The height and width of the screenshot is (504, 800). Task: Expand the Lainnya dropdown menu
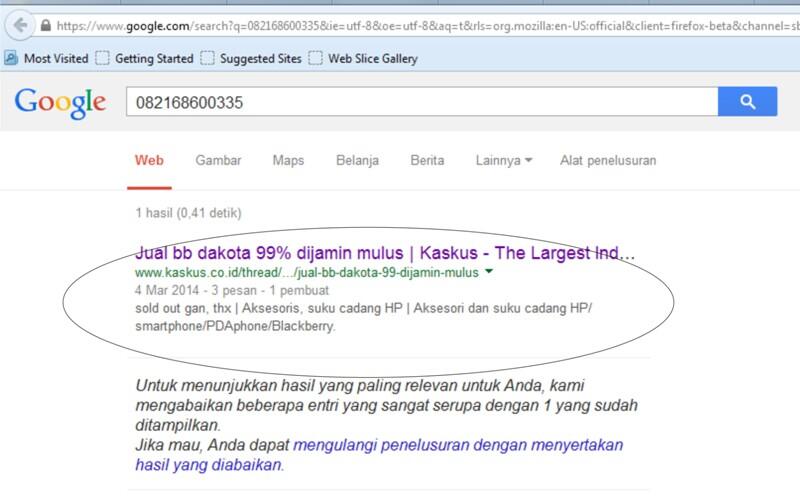(x=504, y=160)
